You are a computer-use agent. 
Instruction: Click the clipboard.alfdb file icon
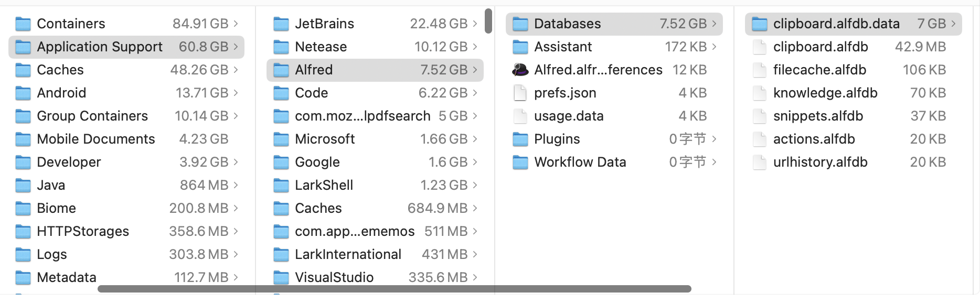(x=759, y=47)
